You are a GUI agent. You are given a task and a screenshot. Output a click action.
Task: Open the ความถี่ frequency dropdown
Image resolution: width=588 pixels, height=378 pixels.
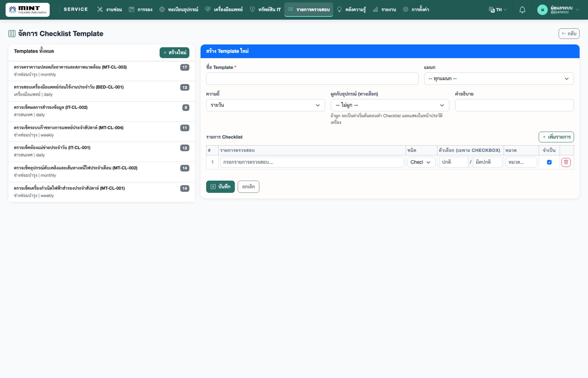265,105
